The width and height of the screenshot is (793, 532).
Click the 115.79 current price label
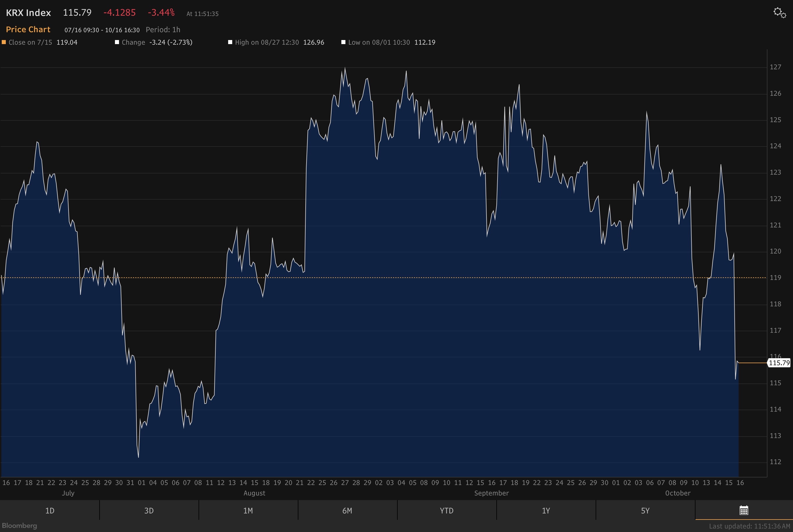(x=779, y=363)
